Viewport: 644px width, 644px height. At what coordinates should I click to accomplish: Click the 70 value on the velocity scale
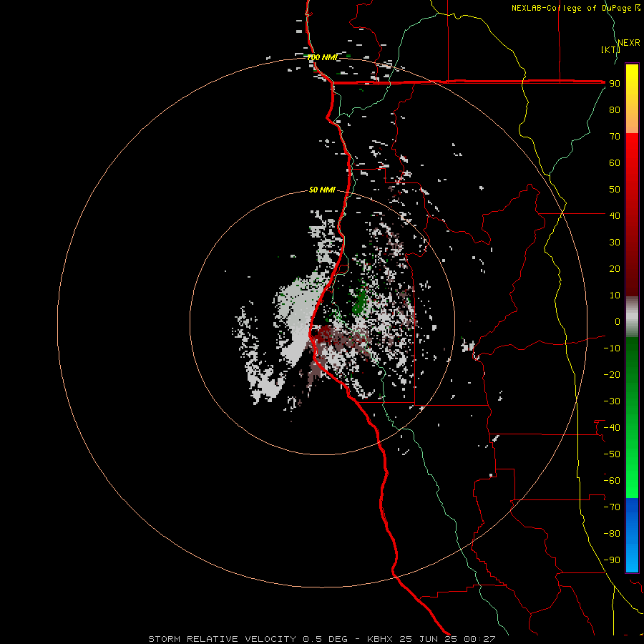pos(615,137)
